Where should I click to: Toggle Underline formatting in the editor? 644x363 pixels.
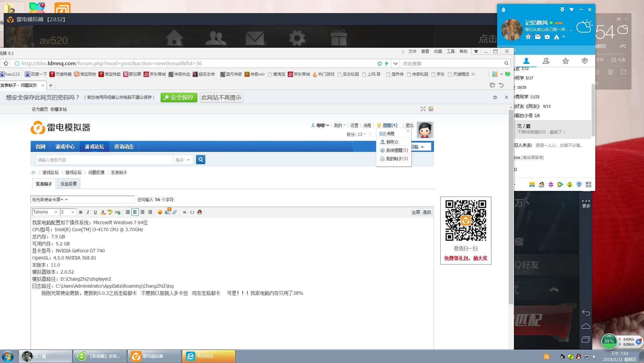click(x=95, y=212)
